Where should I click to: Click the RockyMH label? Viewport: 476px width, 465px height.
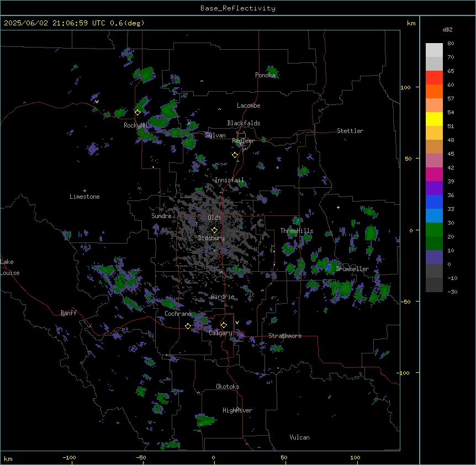coord(135,125)
